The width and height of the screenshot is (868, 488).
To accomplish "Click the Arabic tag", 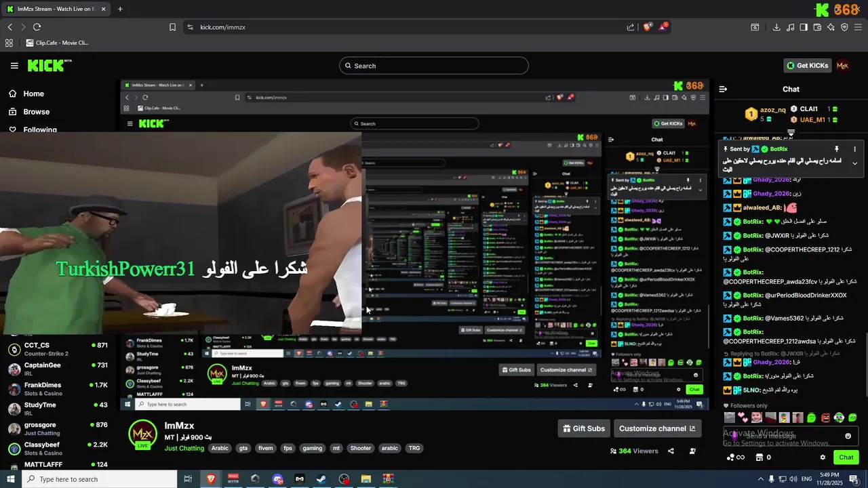I will tap(220, 448).
